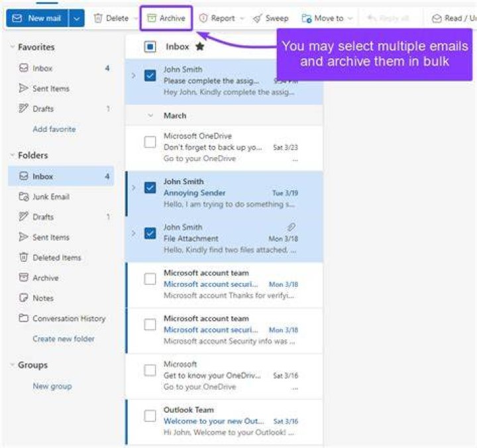Uncheck the File Attachment email checkbox
The height and width of the screenshot is (448, 477).
[x=150, y=233]
